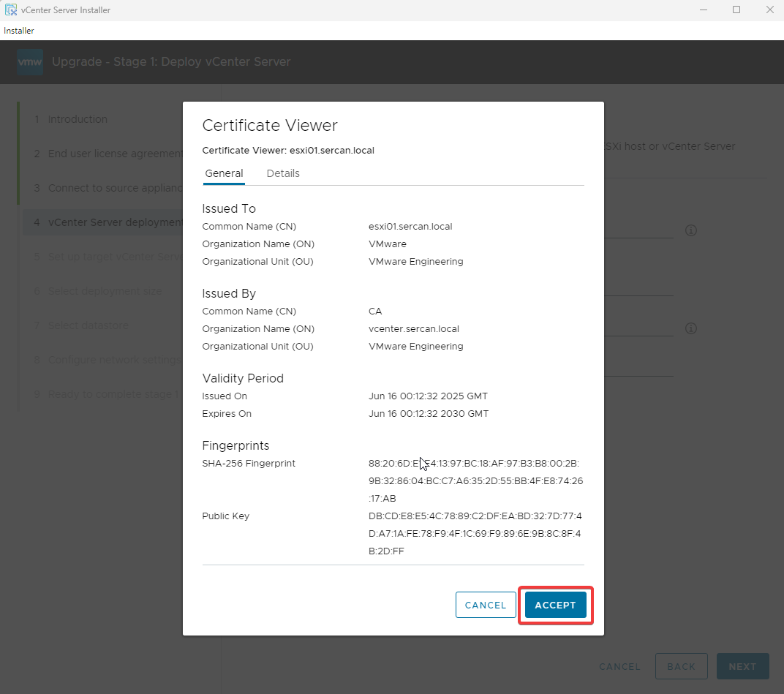Click the vmw logo in header
The height and width of the screenshot is (694, 784).
(x=30, y=62)
